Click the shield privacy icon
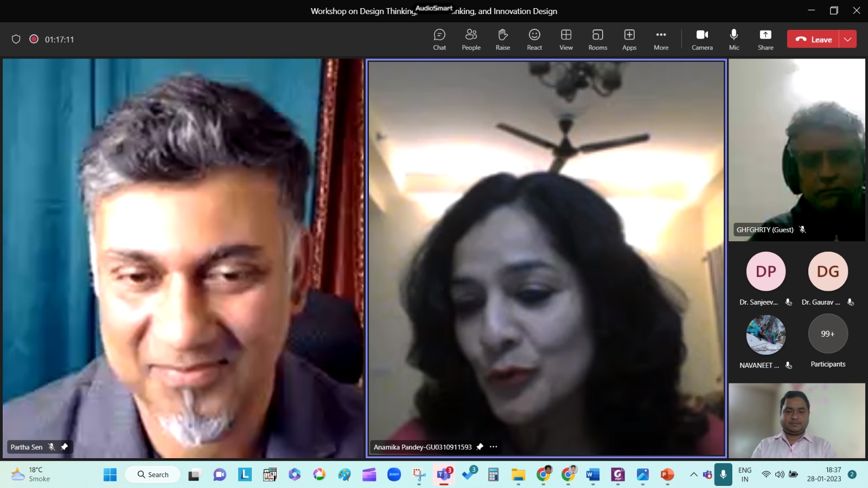Viewport: 868px width, 488px height. point(16,39)
